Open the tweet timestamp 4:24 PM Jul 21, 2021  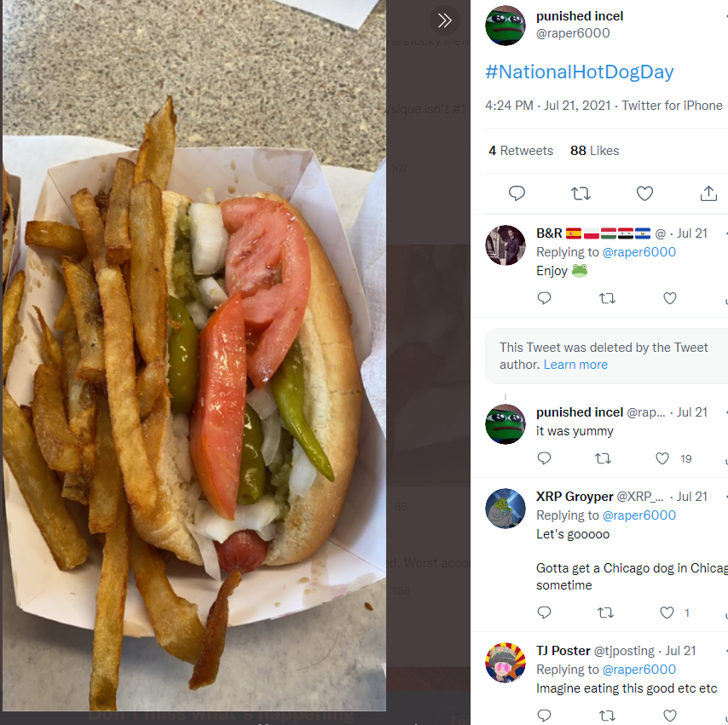[x=548, y=106]
